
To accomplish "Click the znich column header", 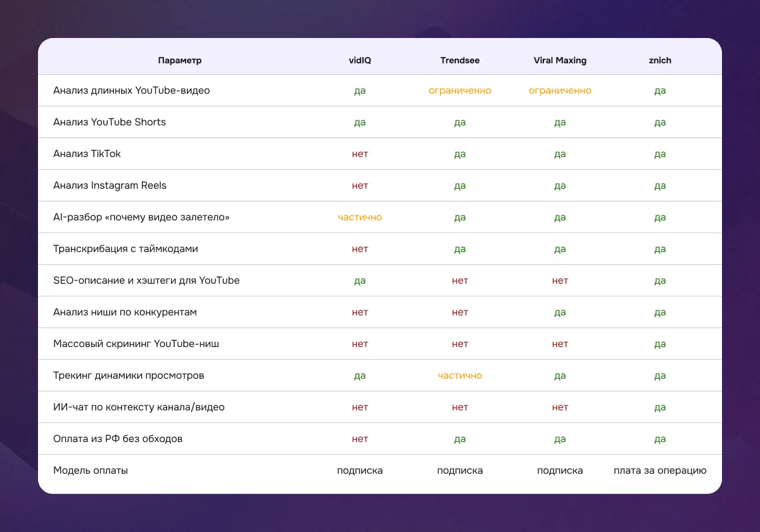I will pyautogui.click(x=660, y=60).
